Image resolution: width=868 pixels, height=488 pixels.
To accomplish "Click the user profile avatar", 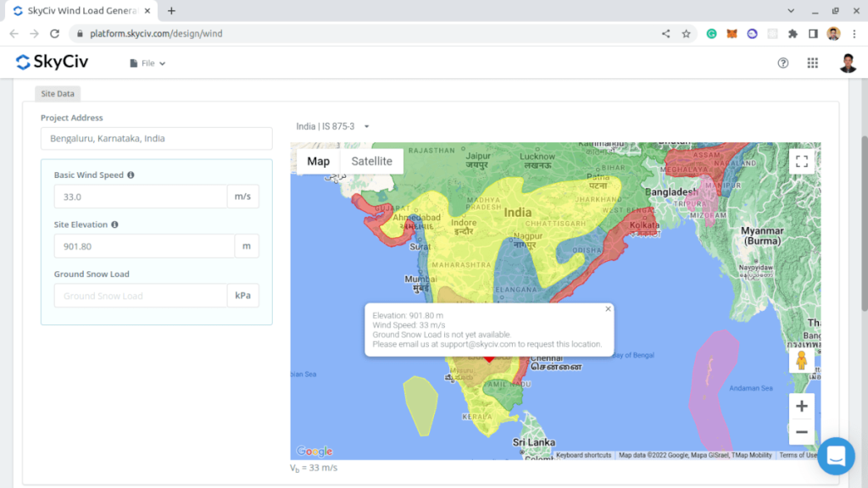I will (848, 63).
